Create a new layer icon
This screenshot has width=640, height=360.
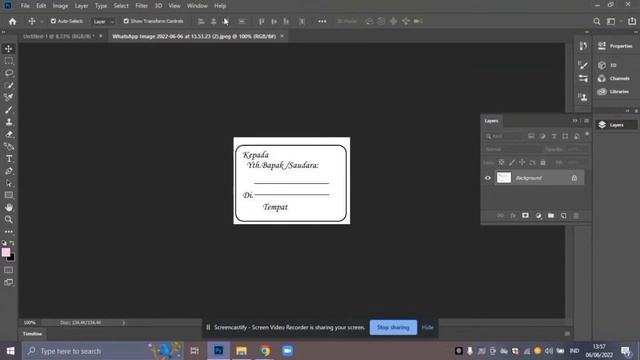tap(564, 216)
